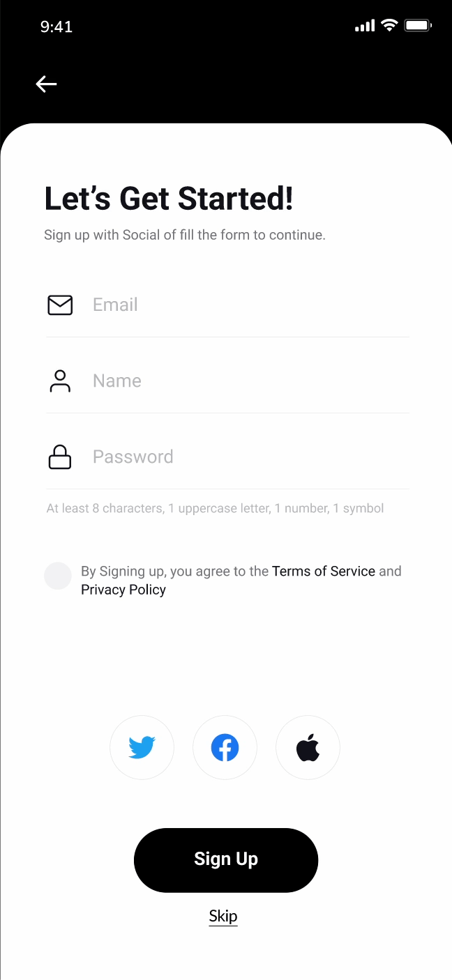452x980 pixels.
Task: Click the padlock icon beside Password
Action: tap(60, 457)
